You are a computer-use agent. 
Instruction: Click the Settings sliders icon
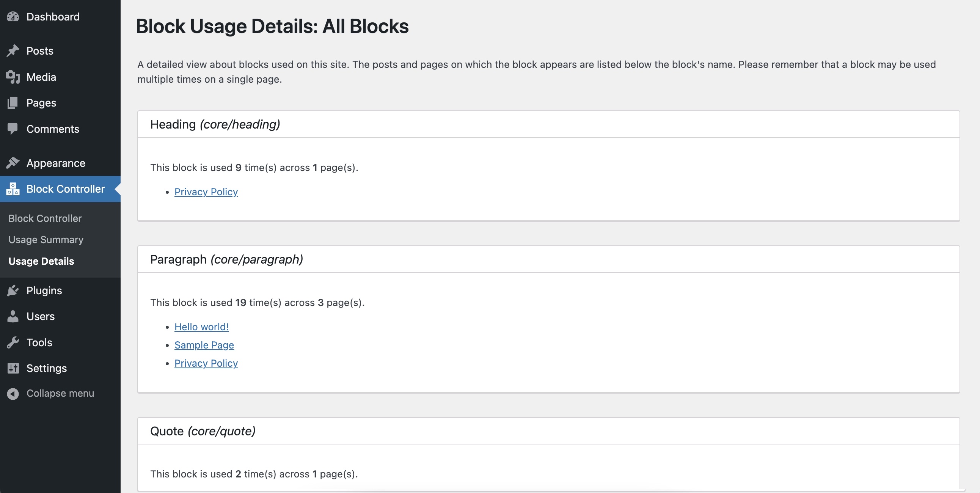[13, 369]
